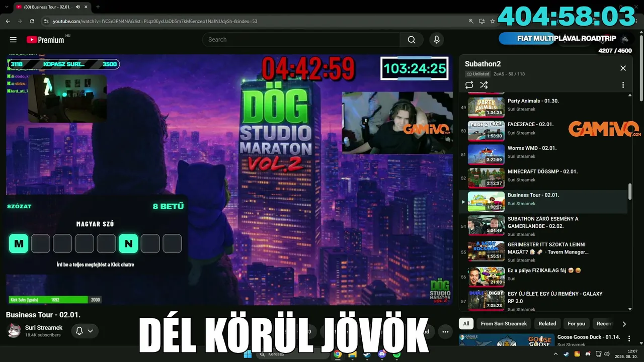Go back in browser history
644x362 pixels.
point(8,21)
